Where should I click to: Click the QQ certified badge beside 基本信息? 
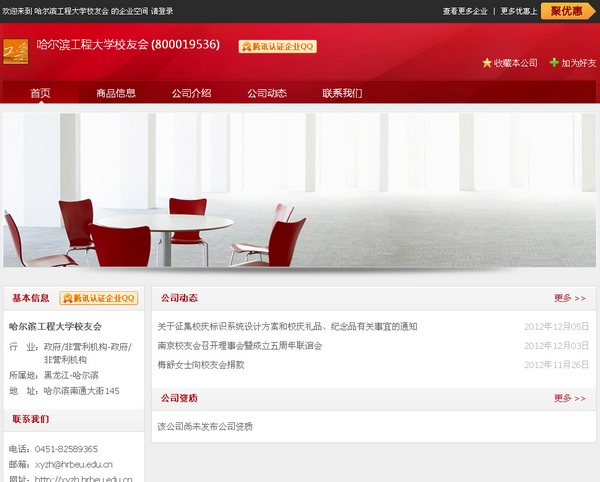pyautogui.click(x=98, y=298)
